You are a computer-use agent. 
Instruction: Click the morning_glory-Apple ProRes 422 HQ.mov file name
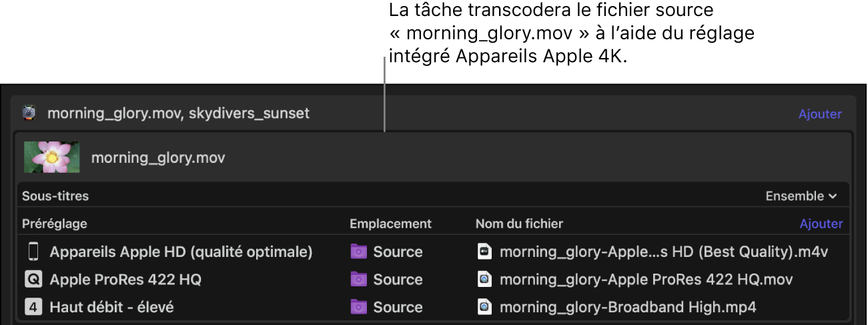646,280
